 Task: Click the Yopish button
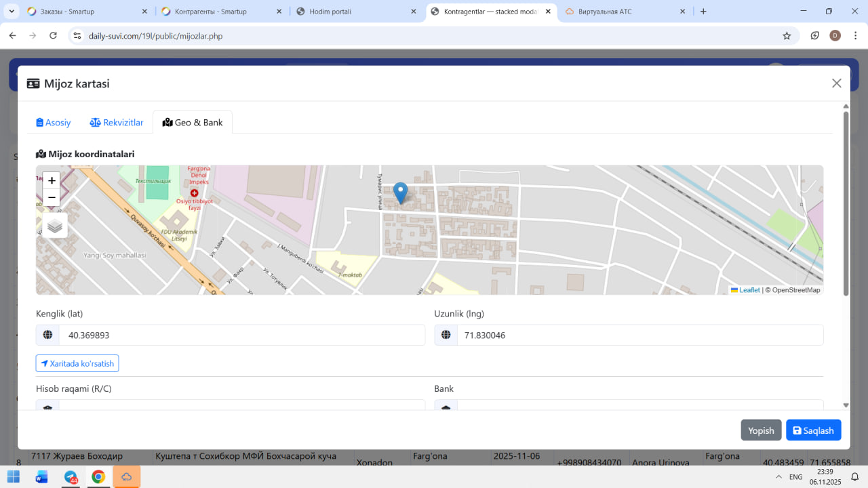[x=761, y=430]
